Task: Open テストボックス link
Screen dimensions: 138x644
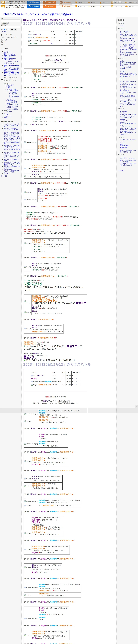Action: pos(8,116)
